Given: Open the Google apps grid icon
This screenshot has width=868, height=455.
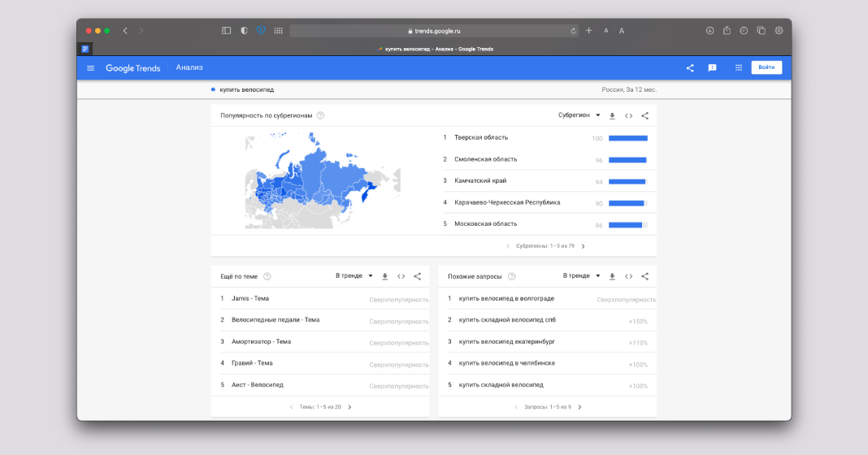Looking at the screenshot, I should tap(738, 68).
